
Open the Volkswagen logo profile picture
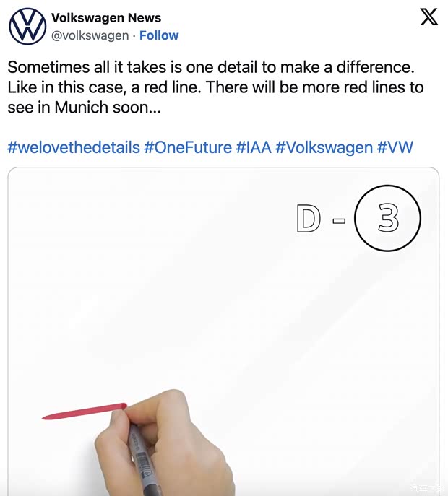pyautogui.click(x=27, y=26)
